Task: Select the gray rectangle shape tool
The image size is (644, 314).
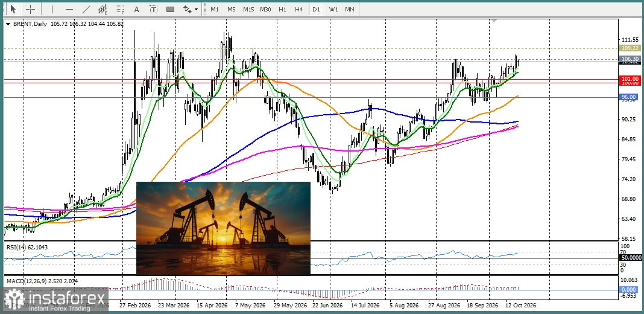Action: tap(171, 9)
